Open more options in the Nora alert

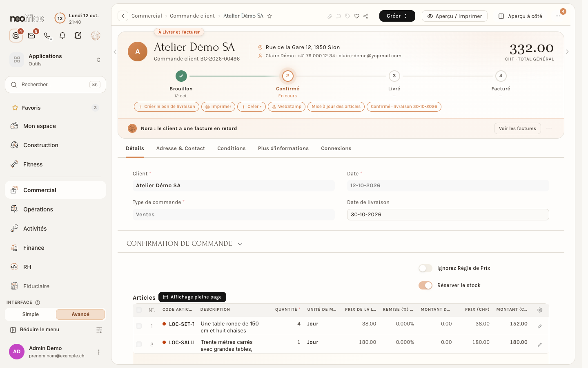pos(549,128)
